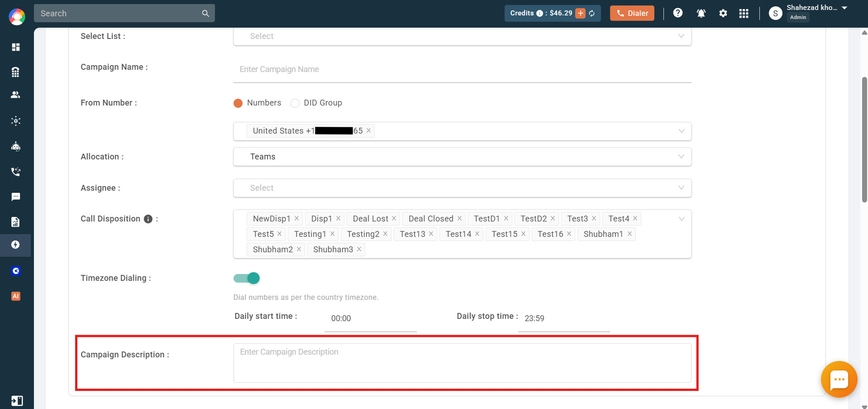Remove the United States number tag
The height and width of the screenshot is (409, 868).
(368, 130)
